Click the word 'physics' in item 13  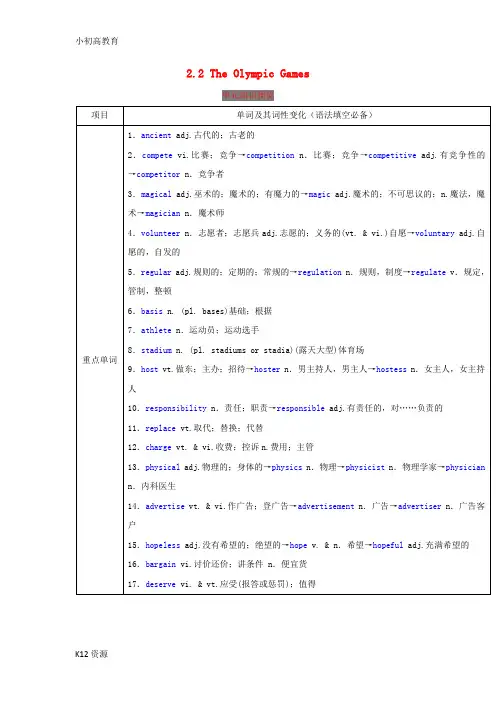click(x=286, y=467)
